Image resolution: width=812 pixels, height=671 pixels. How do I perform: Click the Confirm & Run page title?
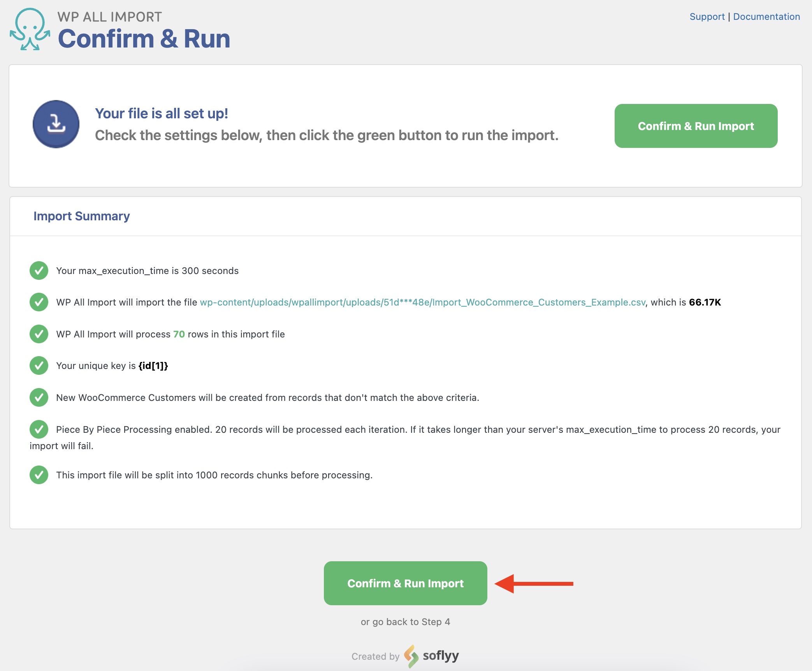coord(144,39)
